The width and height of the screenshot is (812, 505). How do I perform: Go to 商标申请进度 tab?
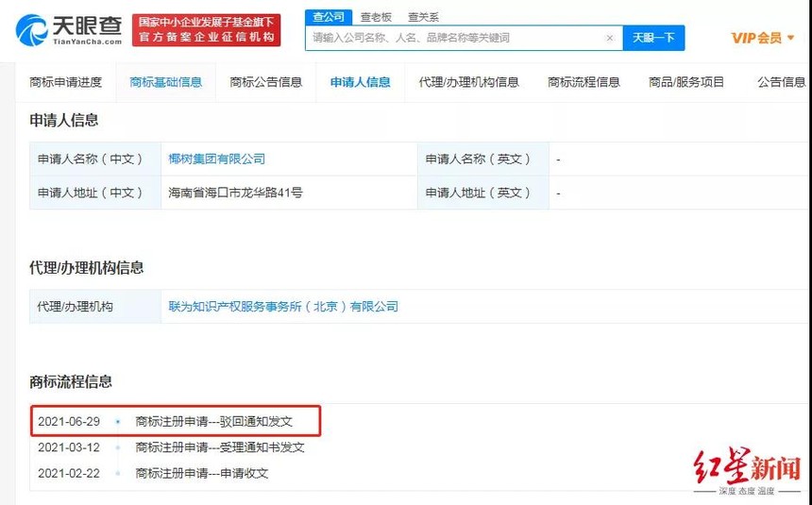[66, 82]
